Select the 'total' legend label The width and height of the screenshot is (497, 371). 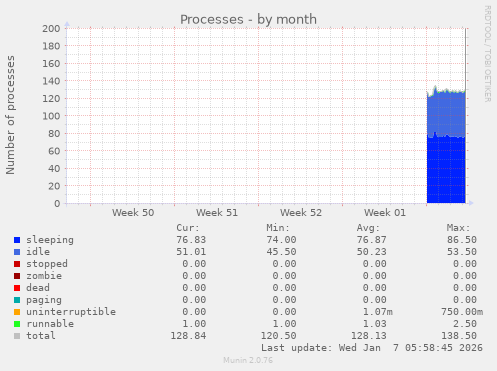tap(41, 336)
